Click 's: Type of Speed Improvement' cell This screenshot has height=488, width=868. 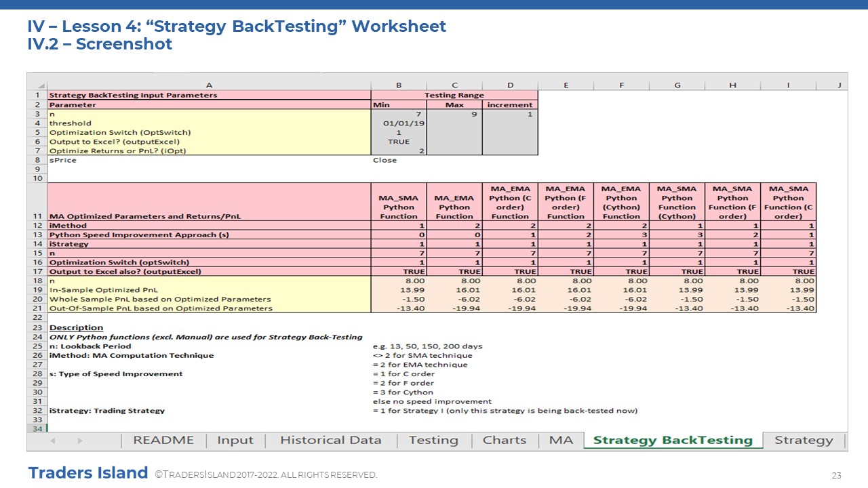(209, 373)
